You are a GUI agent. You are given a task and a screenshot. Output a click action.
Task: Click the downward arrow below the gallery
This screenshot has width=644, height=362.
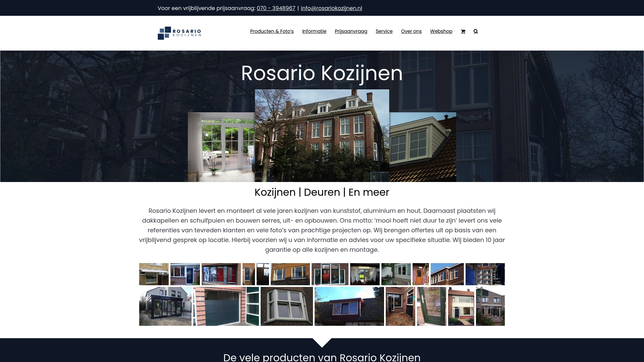click(x=322, y=343)
